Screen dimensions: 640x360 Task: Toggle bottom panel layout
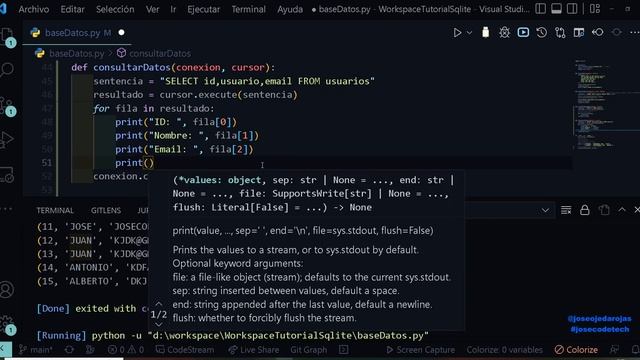556,9
